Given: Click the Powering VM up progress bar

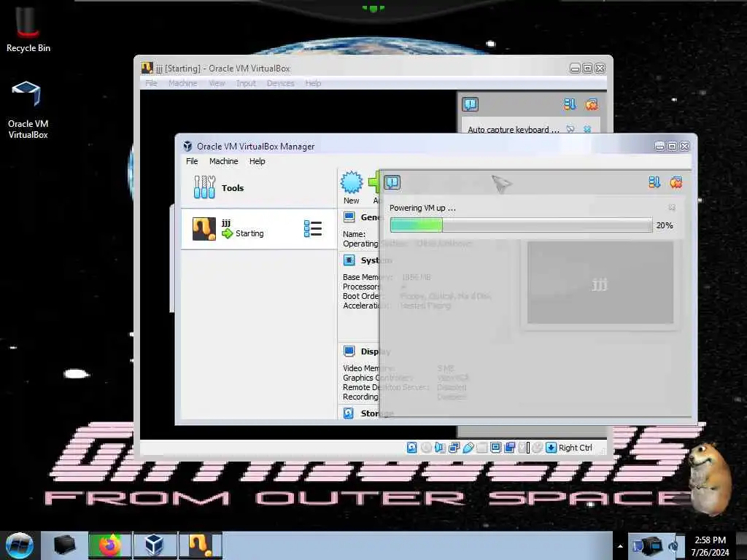Looking at the screenshot, I should tap(521, 225).
